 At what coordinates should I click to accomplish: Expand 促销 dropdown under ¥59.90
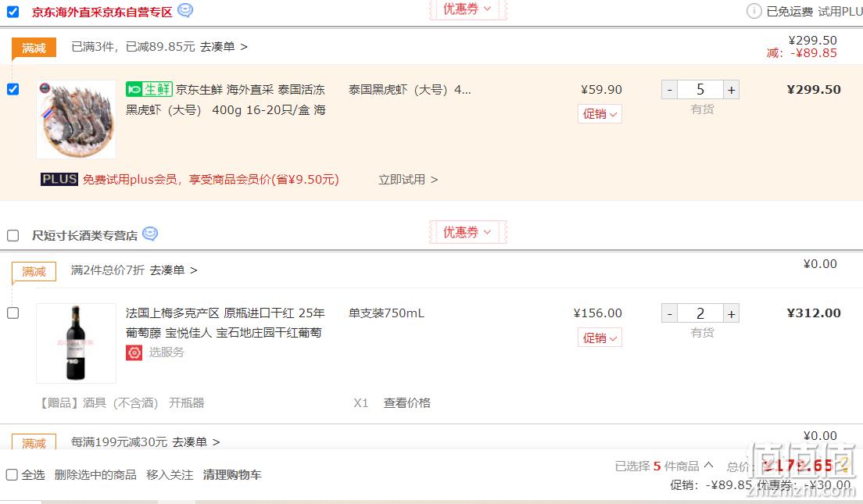pos(600,114)
